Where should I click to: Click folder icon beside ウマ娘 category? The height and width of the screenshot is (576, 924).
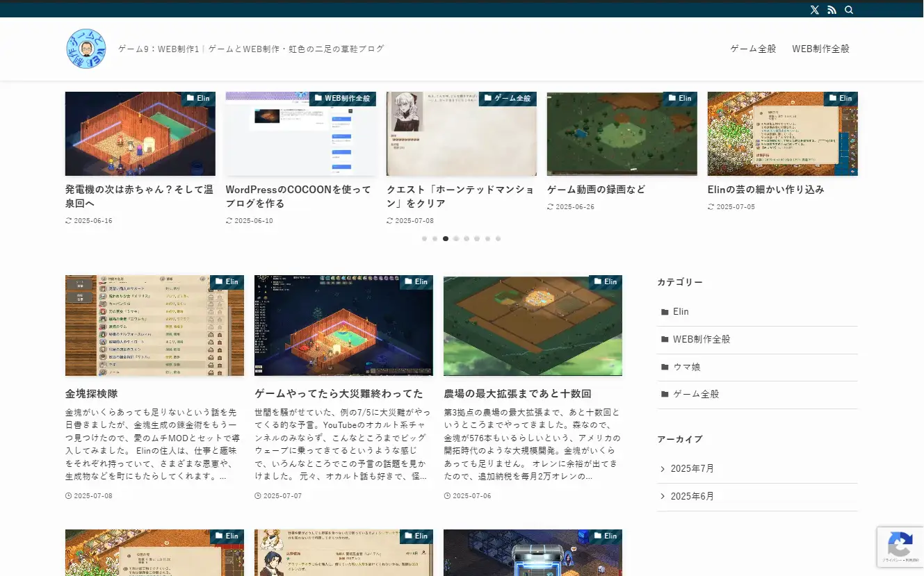(665, 367)
